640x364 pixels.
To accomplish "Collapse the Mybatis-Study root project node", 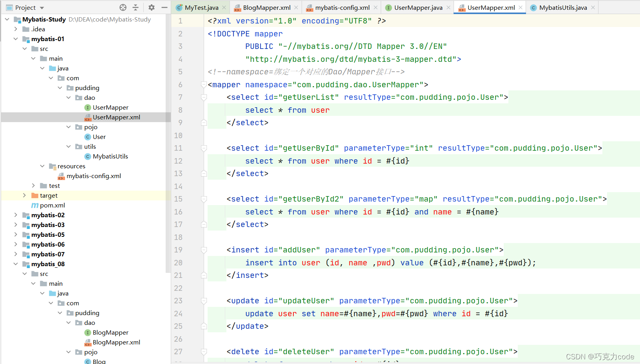I will [x=7, y=19].
